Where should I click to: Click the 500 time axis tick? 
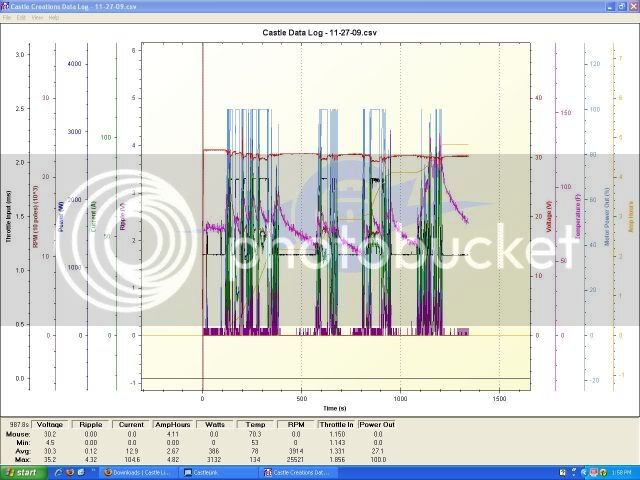tap(302, 399)
